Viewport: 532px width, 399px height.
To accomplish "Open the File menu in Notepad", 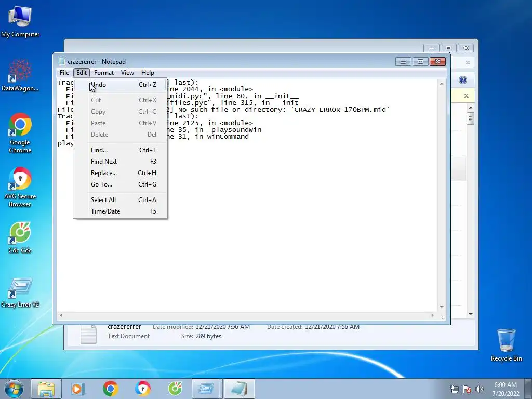I will tap(64, 73).
